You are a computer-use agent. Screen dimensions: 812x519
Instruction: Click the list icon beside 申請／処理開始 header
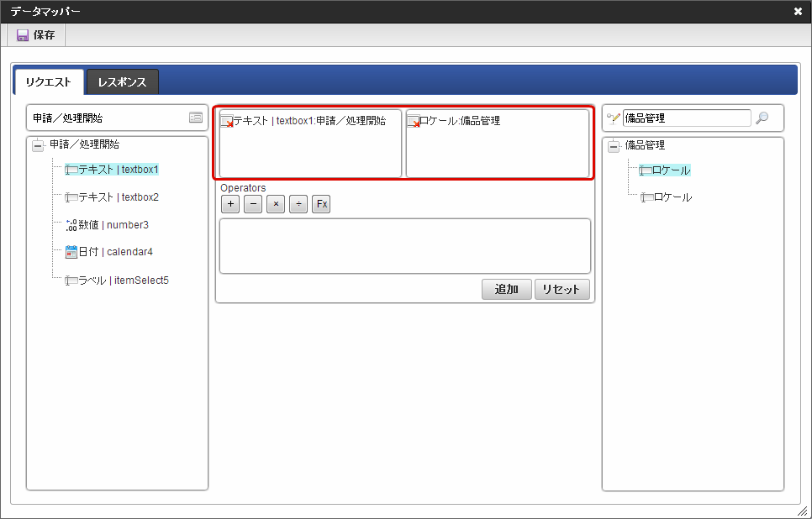tap(196, 118)
